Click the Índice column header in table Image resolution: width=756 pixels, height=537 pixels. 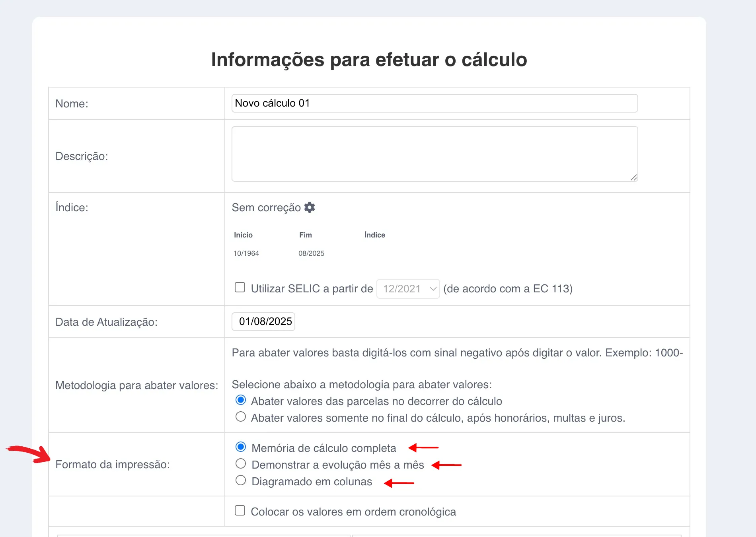pyautogui.click(x=375, y=235)
